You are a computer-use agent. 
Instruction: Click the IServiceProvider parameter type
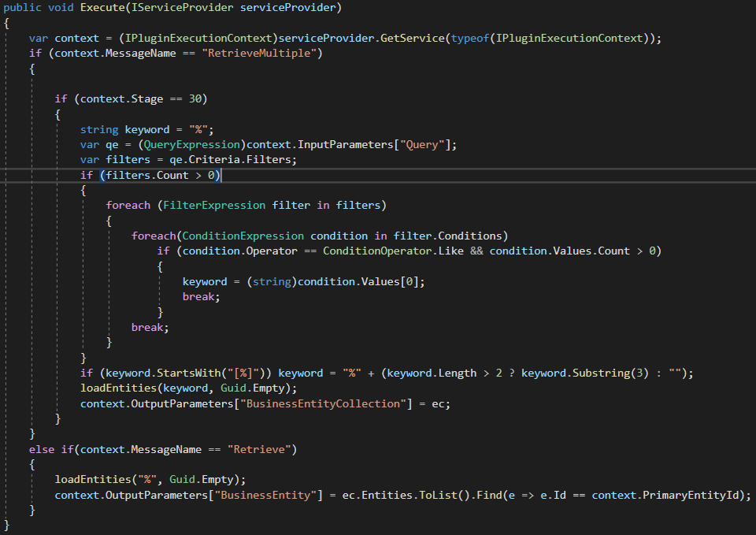182,8
